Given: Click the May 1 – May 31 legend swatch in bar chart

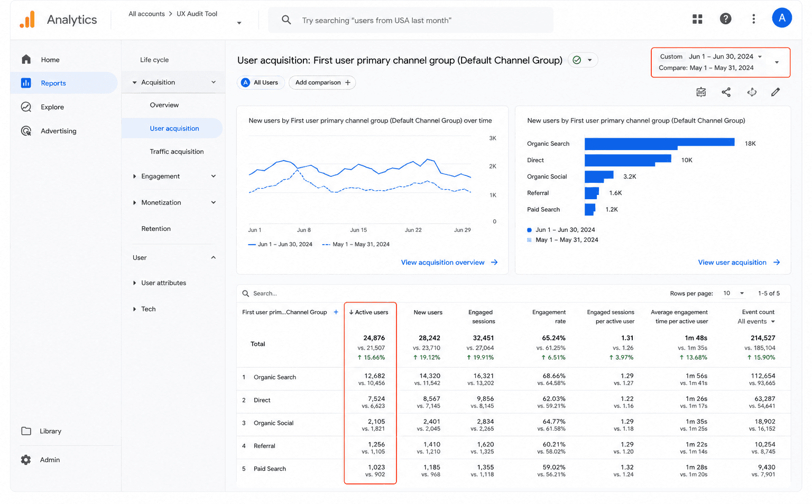Looking at the screenshot, I should pos(529,240).
